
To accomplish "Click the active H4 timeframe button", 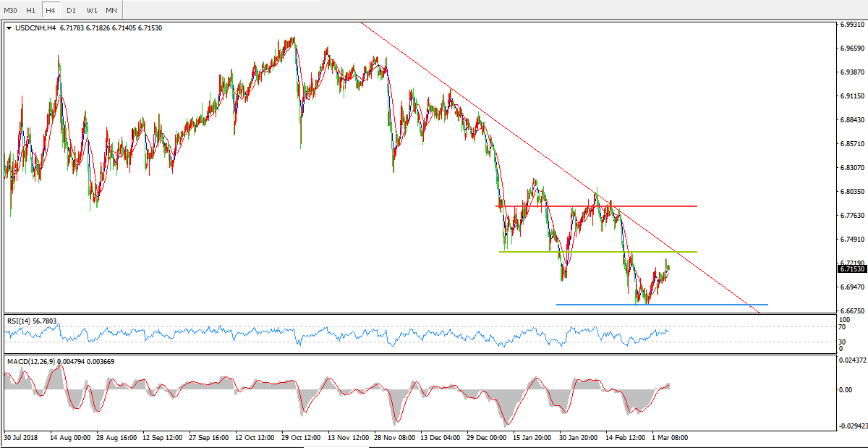I will pyautogui.click(x=51, y=10).
